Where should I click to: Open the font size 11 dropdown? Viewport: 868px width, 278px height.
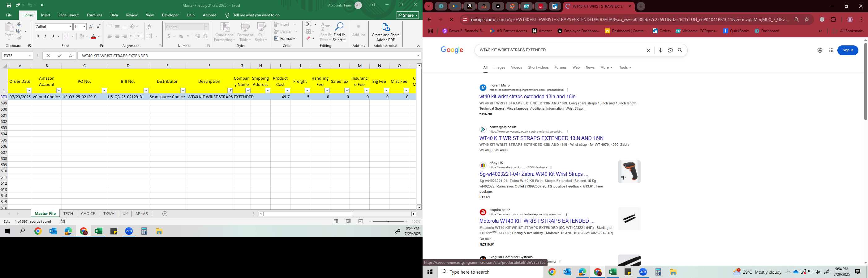(84, 27)
